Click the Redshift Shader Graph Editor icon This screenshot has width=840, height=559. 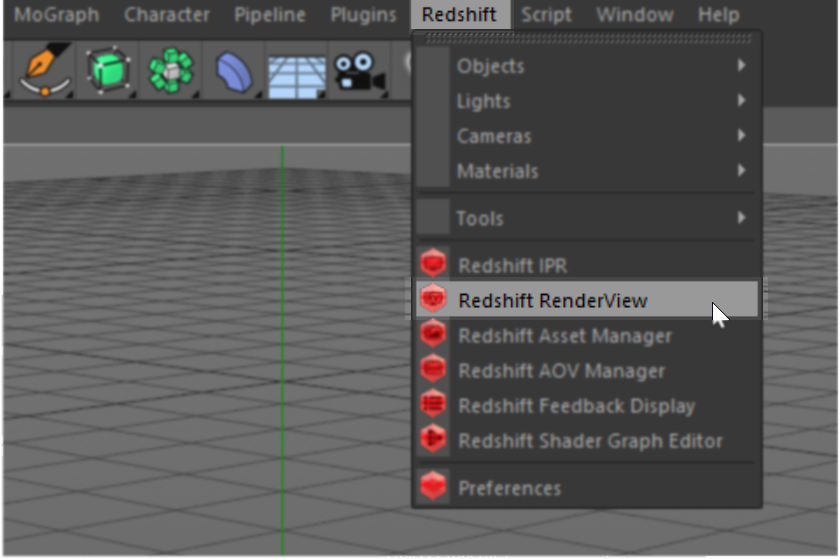[433, 439]
